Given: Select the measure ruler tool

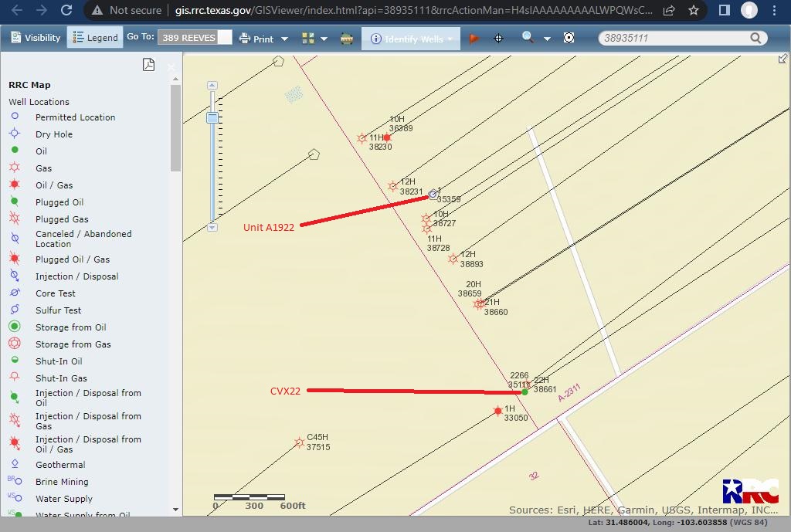Looking at the screenshot, I should point(347,39).
